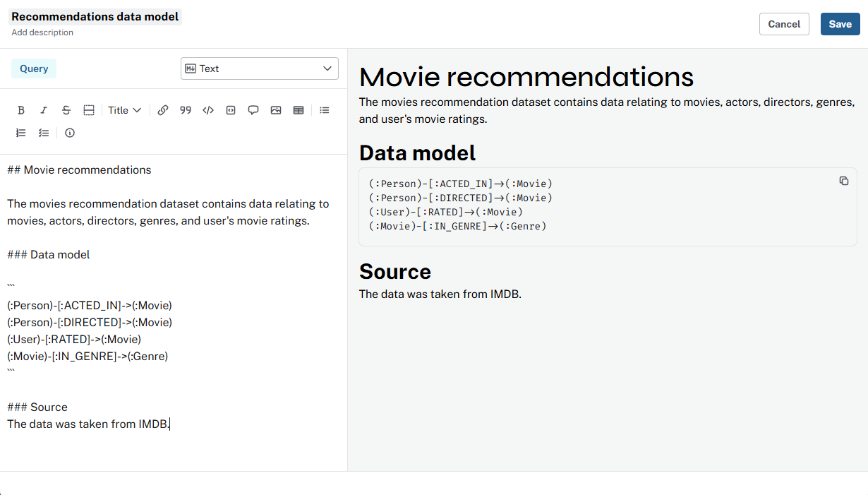
Task: Click 'The data was taken from IMDB.' in editor
Action: coord(88,424)
